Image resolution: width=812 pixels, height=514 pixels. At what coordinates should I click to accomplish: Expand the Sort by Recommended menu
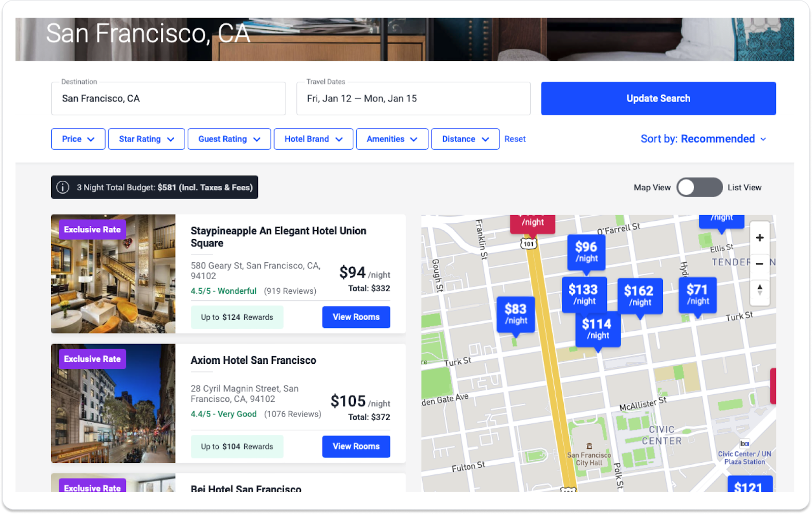pos(703,139)
